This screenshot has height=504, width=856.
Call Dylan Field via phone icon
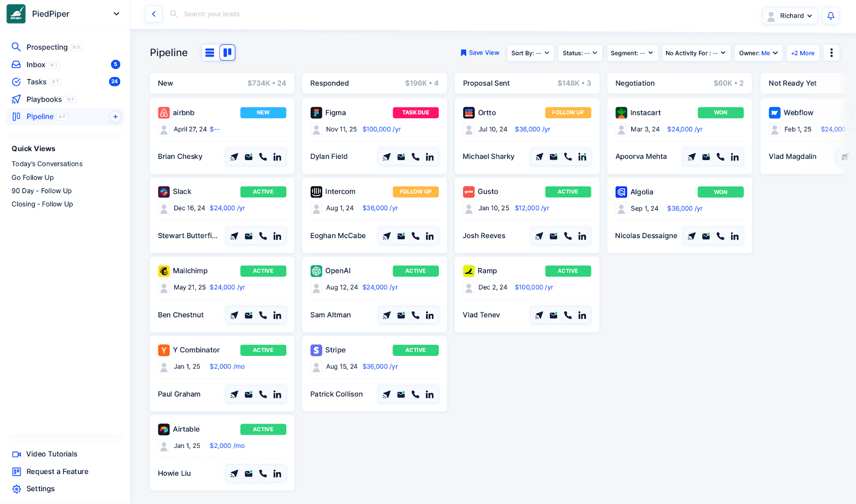pyautogui.click(x=416, y=156)
